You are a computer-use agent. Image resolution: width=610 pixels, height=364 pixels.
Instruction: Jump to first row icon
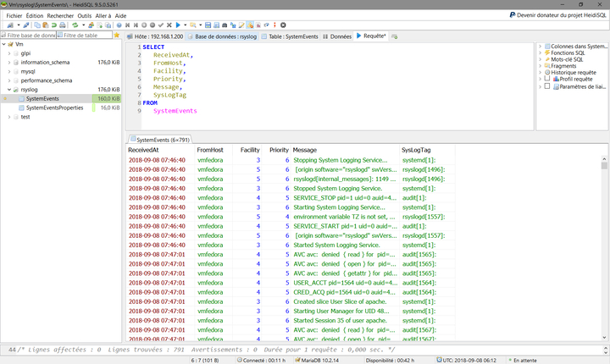click(x=127, y=25)
